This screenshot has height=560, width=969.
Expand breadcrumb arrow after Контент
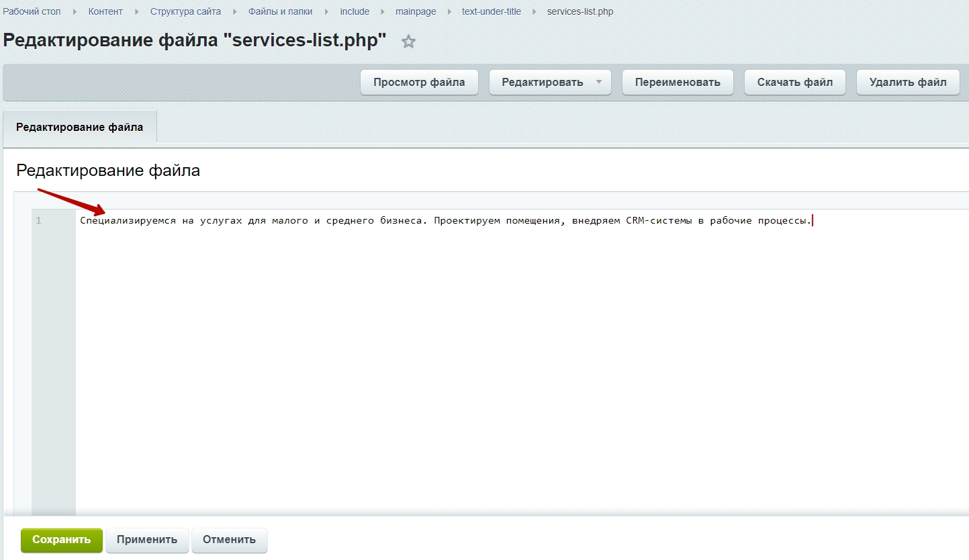coord(137,12)
